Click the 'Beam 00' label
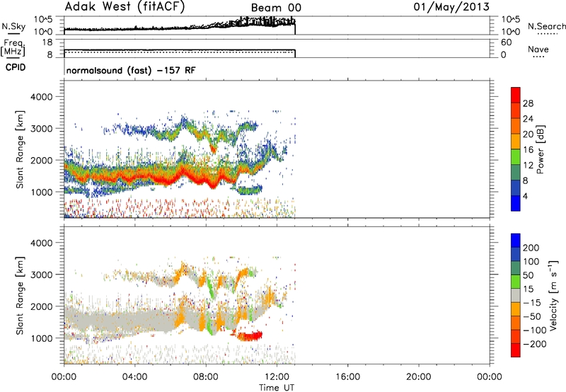The image size is (566, 392). point(276,8)
